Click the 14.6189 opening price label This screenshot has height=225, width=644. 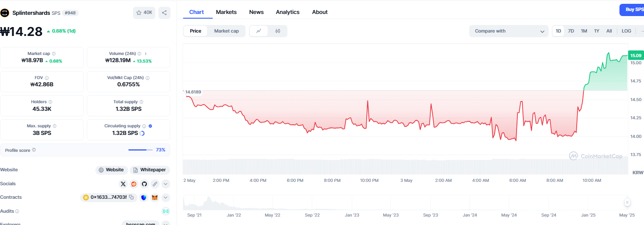[x=193, y=92]
